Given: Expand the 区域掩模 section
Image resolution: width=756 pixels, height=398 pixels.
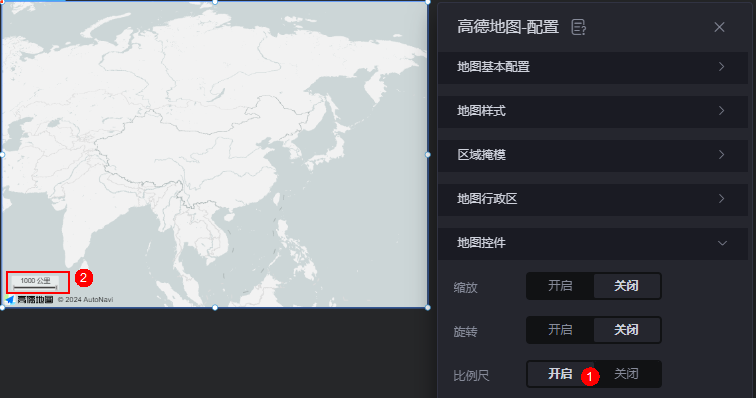Looking at the screenshot, I should point(593,155).
